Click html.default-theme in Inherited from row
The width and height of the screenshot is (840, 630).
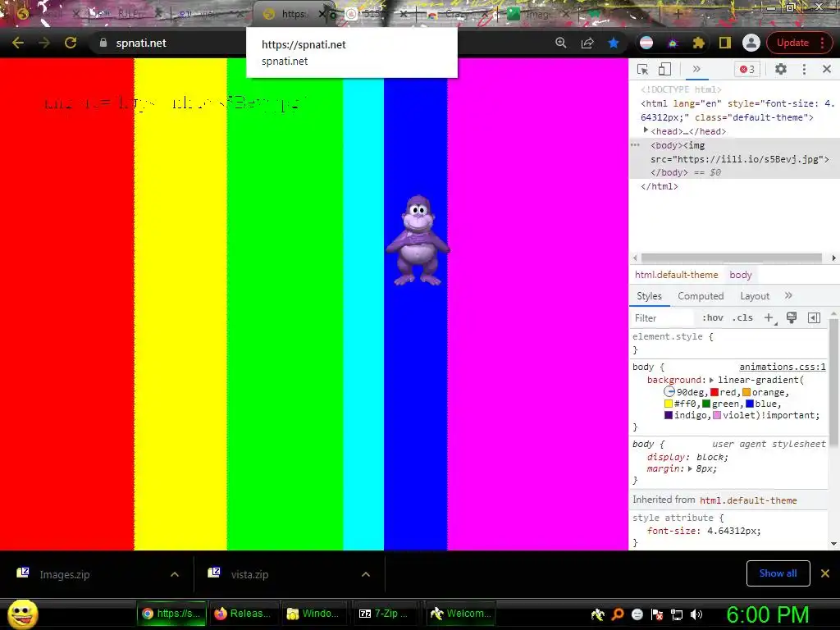pyautogui.click(x=748, y=500)
